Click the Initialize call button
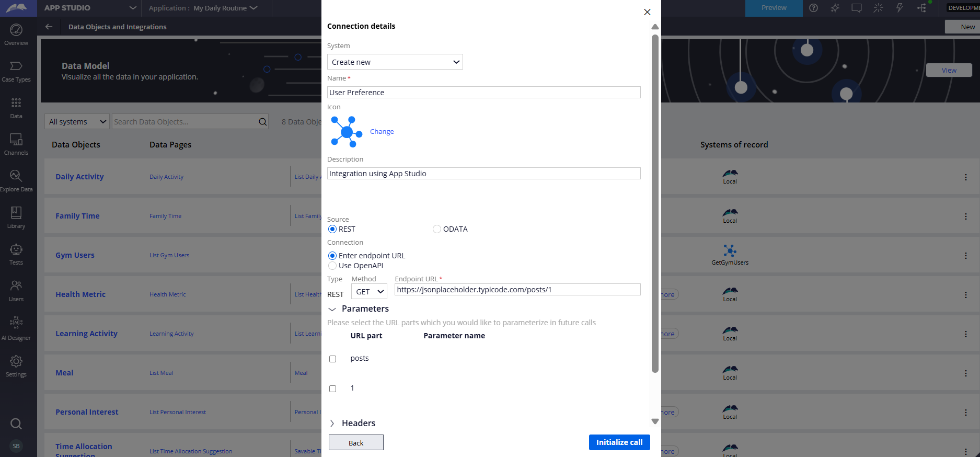 [x=619, y=442]
